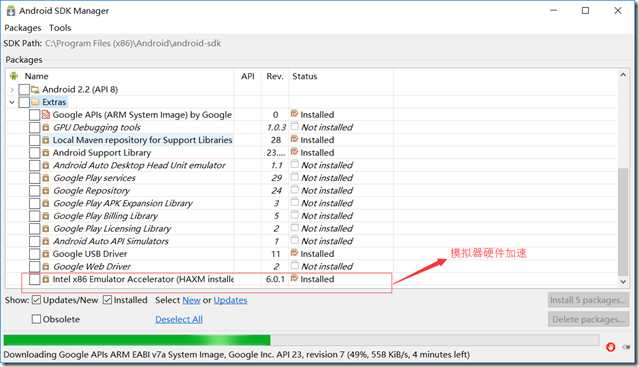The height and width of the screenshot is (367, 639).
Task: Toggle the Updates/New show filter checkbox
Action: (36, 300)
